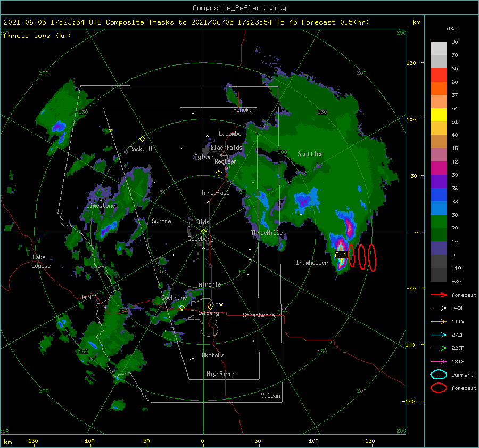
Task: Select the bright green 30-20 dBZ swatch
Action: coord(439,222)
